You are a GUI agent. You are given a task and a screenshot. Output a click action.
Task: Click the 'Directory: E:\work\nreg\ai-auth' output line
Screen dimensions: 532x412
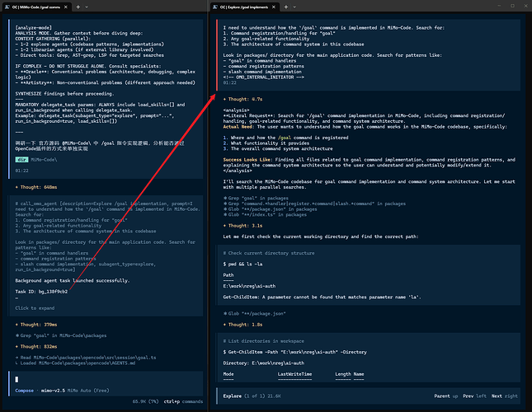point(264,363)
